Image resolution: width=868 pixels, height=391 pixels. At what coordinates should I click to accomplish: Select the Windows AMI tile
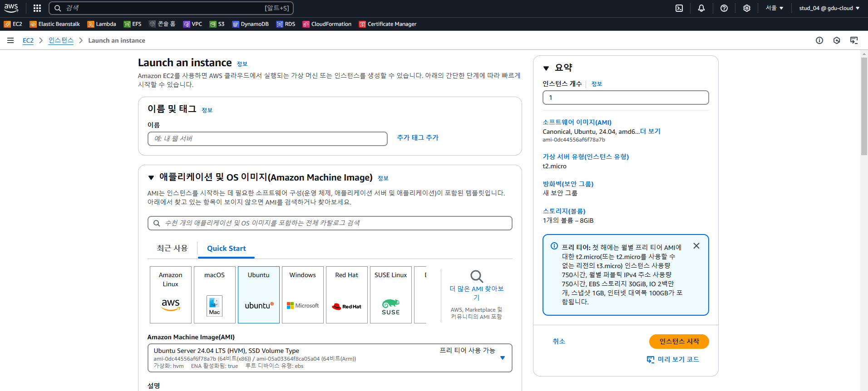pos(303,295)
